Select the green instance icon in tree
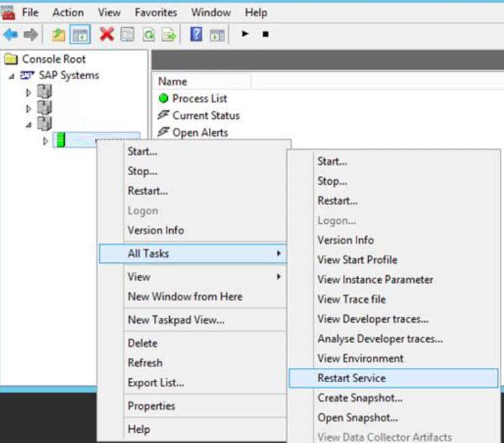 59,141
